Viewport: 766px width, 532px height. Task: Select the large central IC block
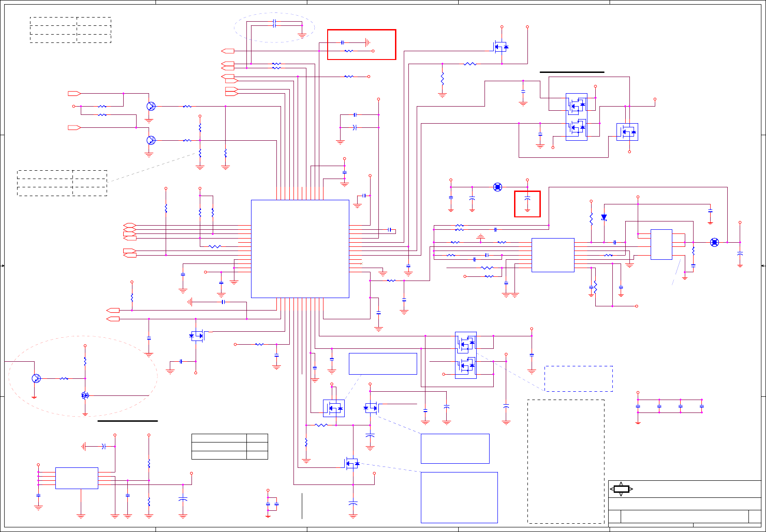(x=300, y=249)
